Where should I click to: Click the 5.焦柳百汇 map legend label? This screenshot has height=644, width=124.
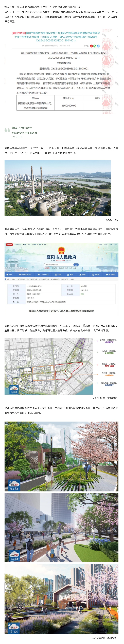109,342
